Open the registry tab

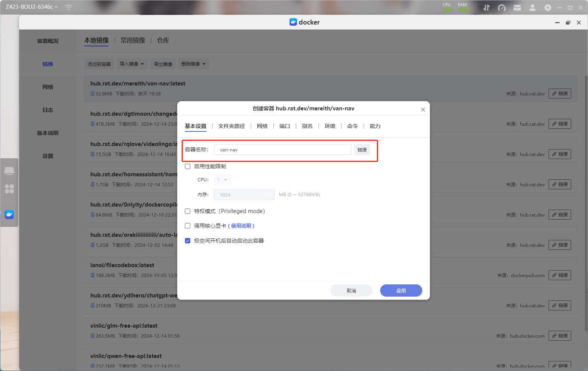click(163, 40)
